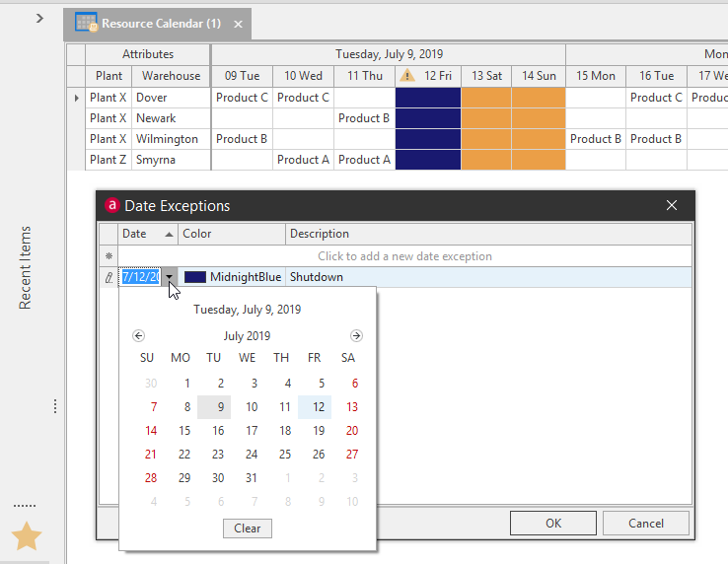728x564 pixels.
Task: Toggle the date dropdown arrow
Action: (170, 277)
